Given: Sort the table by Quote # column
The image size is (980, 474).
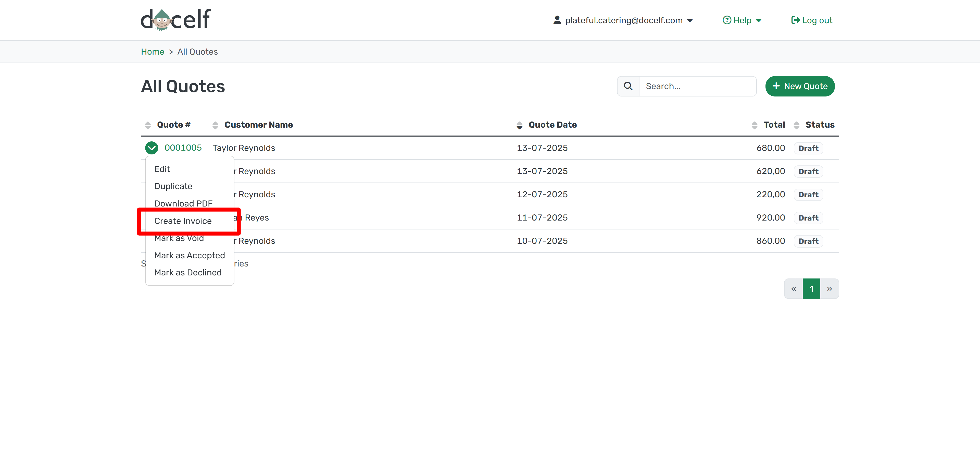Looking at the screenshot, I should coord(168,125).
